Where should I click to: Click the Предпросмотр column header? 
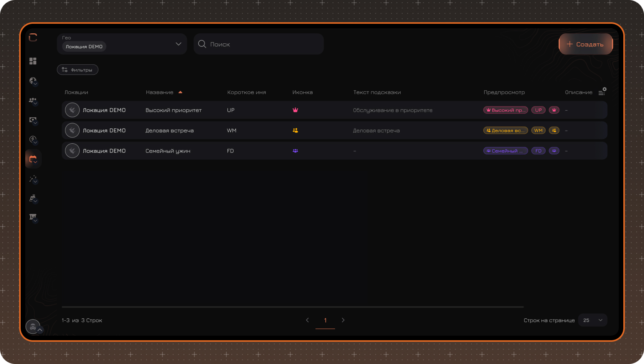click(x=504, y=92)
